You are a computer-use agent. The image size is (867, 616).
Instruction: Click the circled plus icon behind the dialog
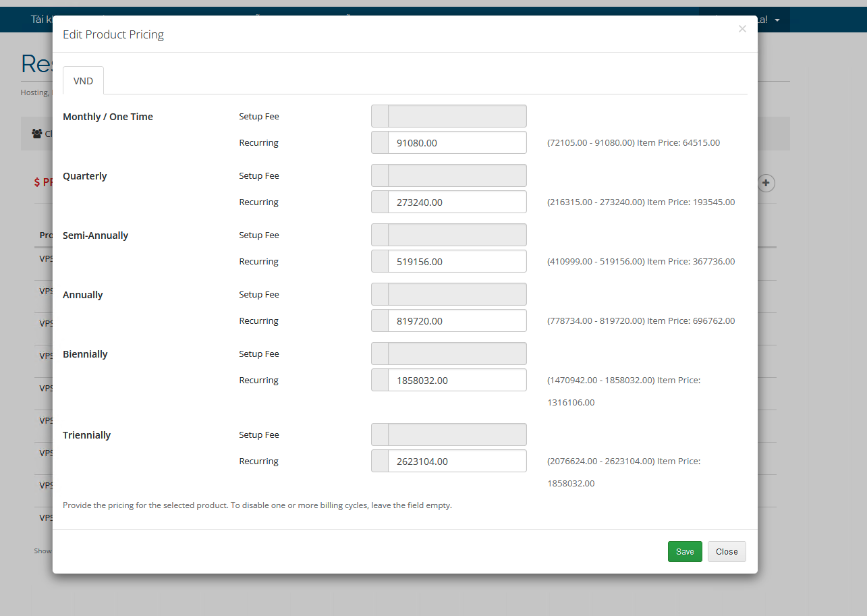[766, 183]
